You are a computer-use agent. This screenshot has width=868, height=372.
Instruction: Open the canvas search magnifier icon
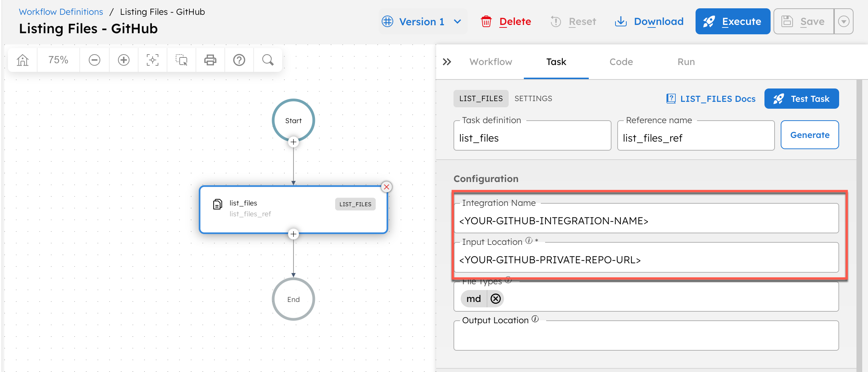click(268, 60)
